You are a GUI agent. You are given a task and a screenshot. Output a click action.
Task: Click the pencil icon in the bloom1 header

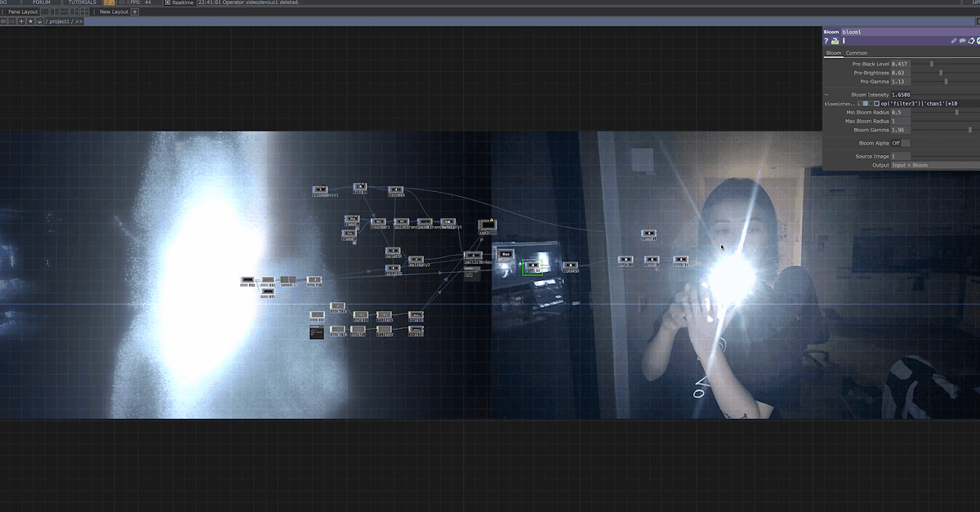pos(954,41)
